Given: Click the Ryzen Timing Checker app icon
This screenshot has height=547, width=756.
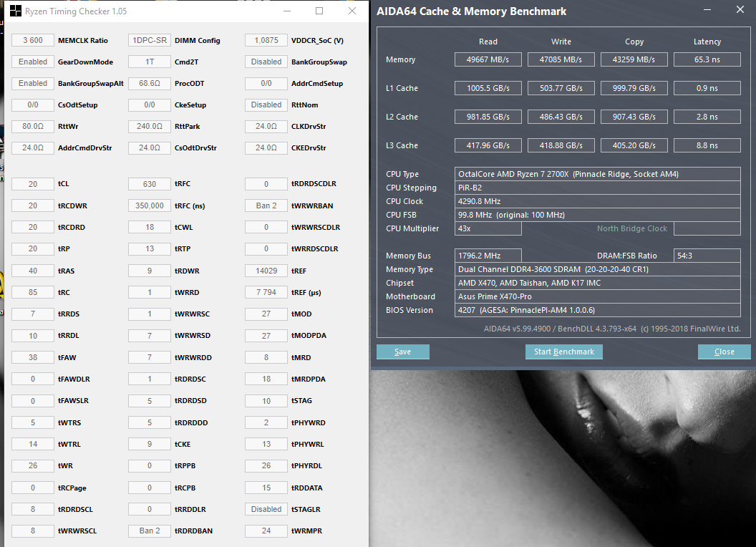Looking at the screenshot, I should pos(16,11).
